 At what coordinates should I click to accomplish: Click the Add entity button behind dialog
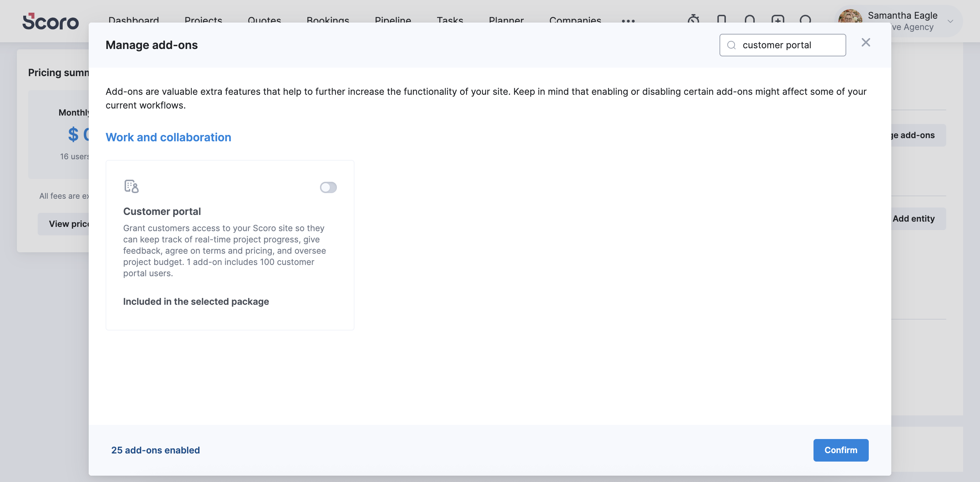click(918, 218)
